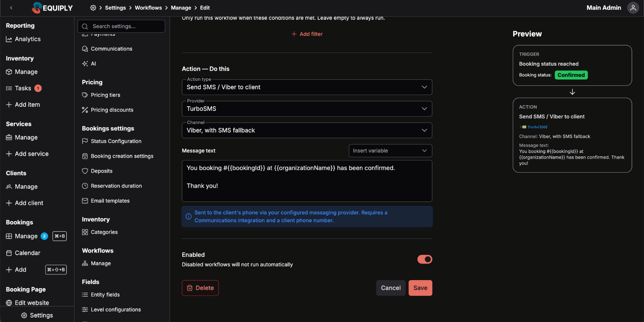
Task: Open Communications settings
Action: [107, 49]
